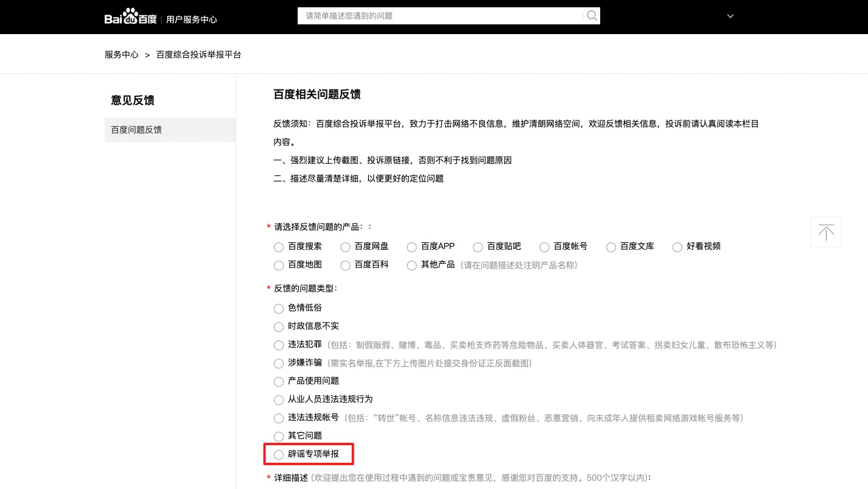Choose 百度APP as the product
Viewport: 868px width, 489px height.
(x=411, y=247)
